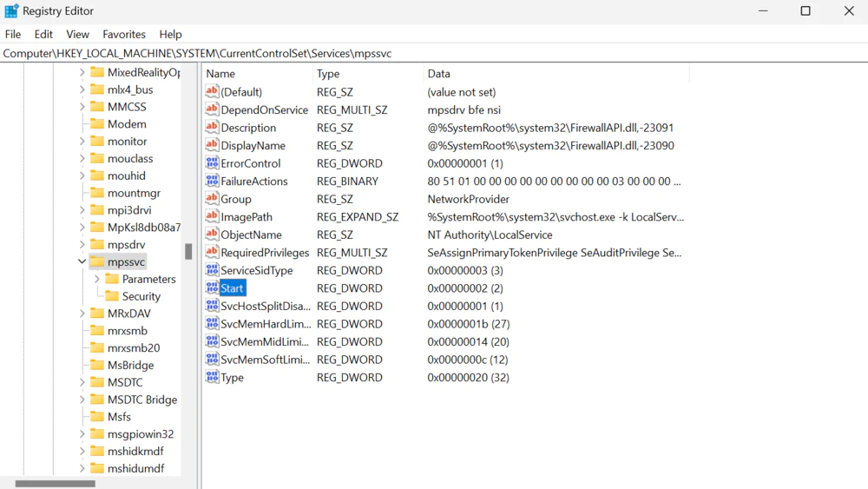Click the Parameters folder icon
Screen dimensions: 868x489
point(112,279)
